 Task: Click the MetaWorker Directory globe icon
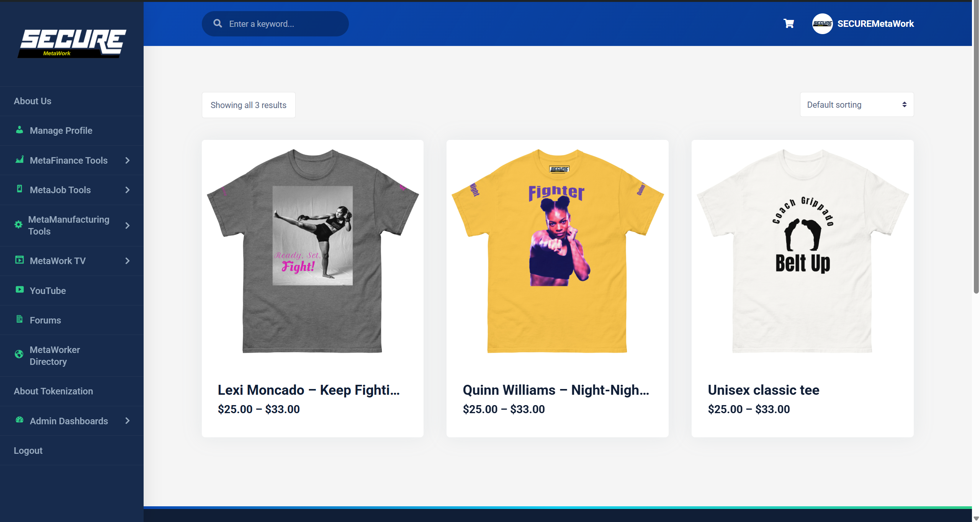pos(19,355)
